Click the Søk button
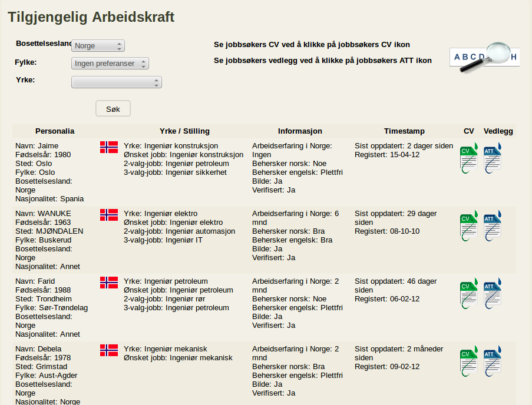The width and height of the screenshot is (532, 405). click(x=113, y=108)
